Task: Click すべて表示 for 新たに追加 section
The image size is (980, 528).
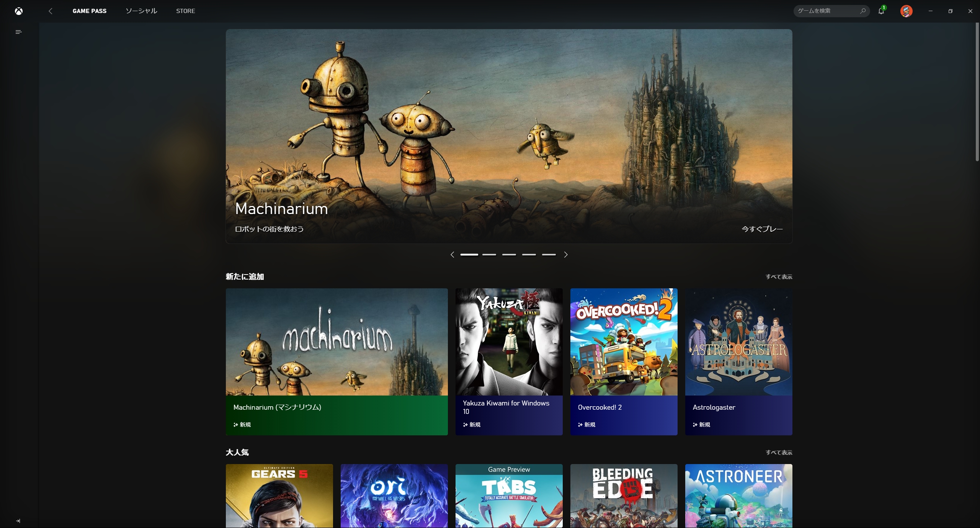Action: [x=779, y=277]
